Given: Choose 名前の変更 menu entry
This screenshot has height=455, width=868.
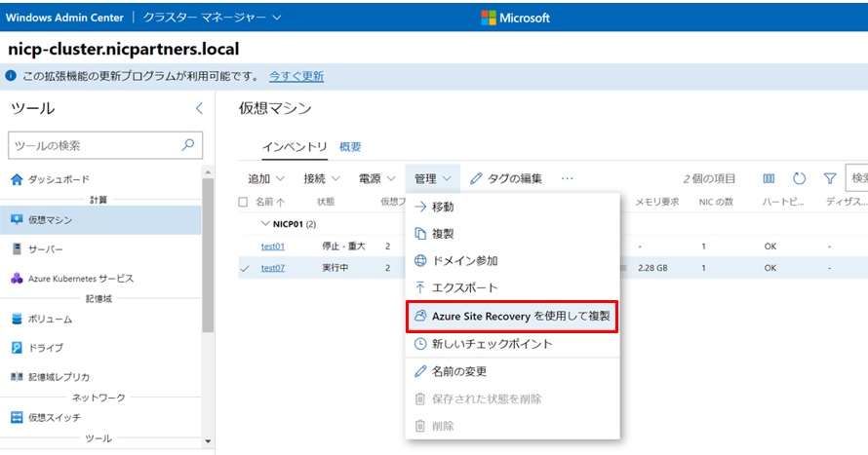Looking at the screenshot, I should coord(513,371).
